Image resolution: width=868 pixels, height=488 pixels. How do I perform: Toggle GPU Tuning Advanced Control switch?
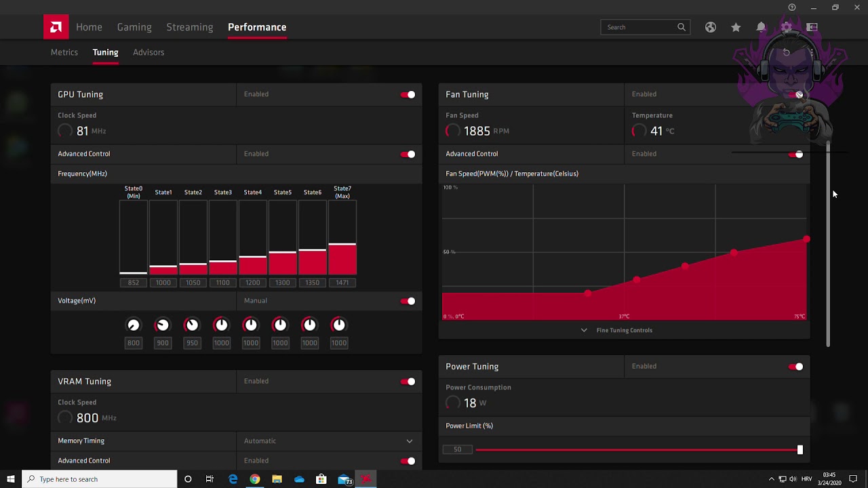point(408,154)
